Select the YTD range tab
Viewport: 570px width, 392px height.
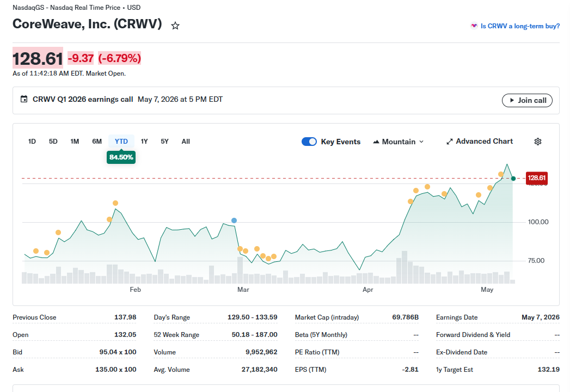(x=121, y=142)
